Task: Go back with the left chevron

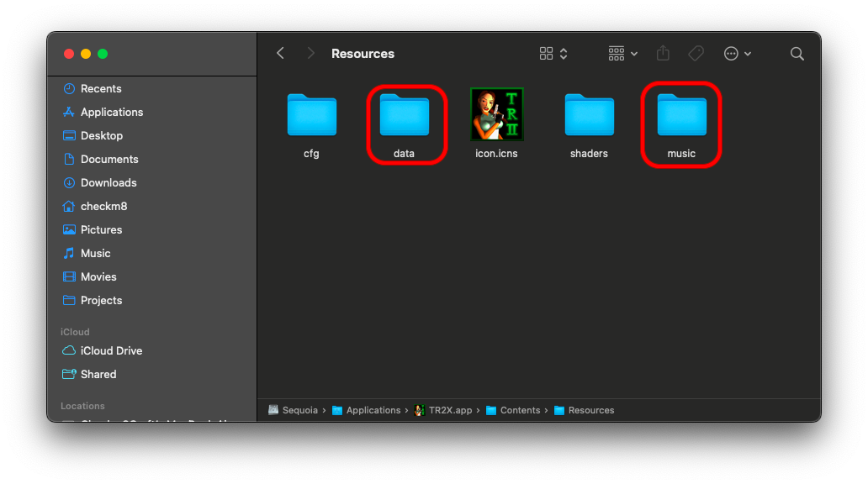Action: (281, 54)
